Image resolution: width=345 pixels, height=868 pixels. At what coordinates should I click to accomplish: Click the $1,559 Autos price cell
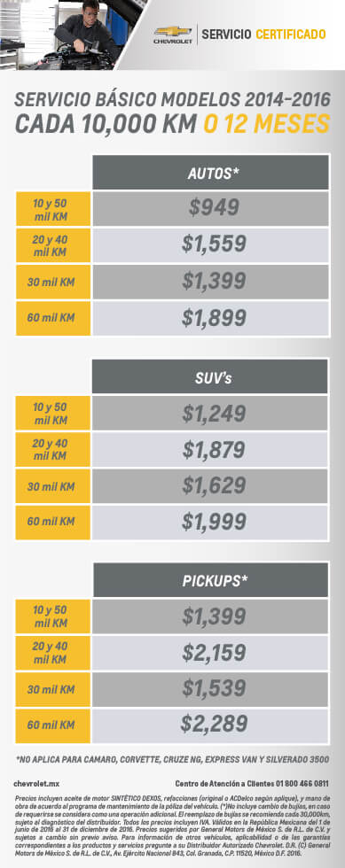[211, 244]
